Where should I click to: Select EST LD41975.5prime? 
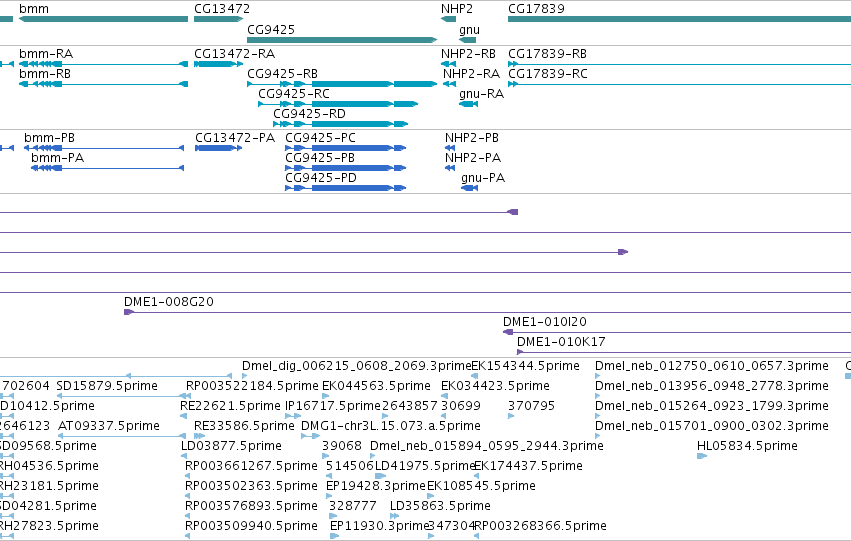coord(426,466)
